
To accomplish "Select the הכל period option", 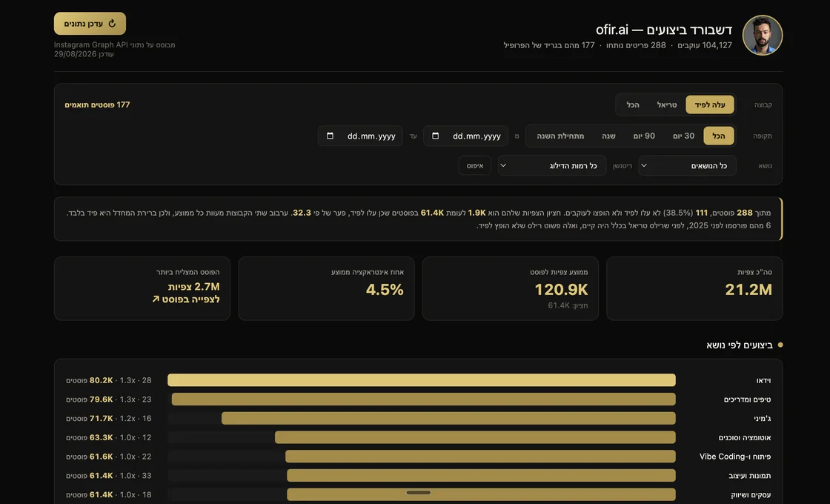I will [719, 136].
